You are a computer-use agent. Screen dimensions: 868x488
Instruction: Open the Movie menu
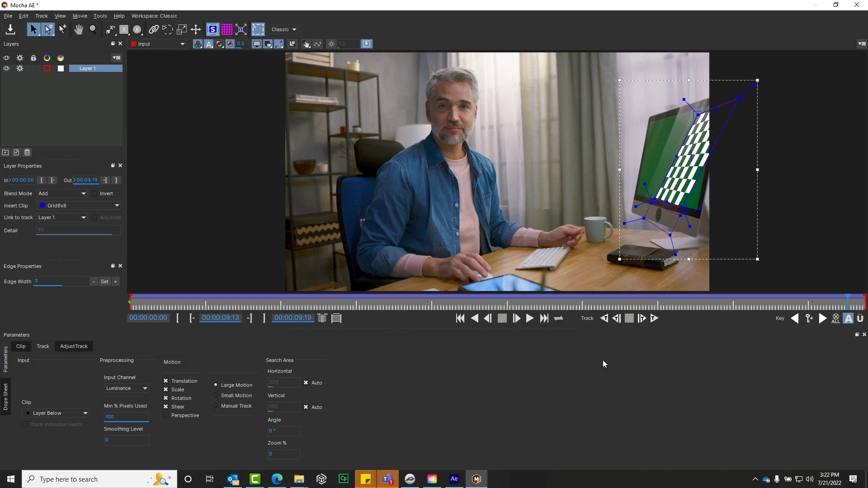80,16
